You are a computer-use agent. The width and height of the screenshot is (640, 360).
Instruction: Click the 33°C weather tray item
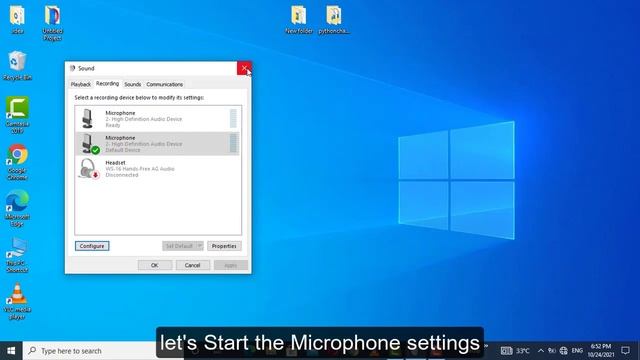click(x=515, y=351)
